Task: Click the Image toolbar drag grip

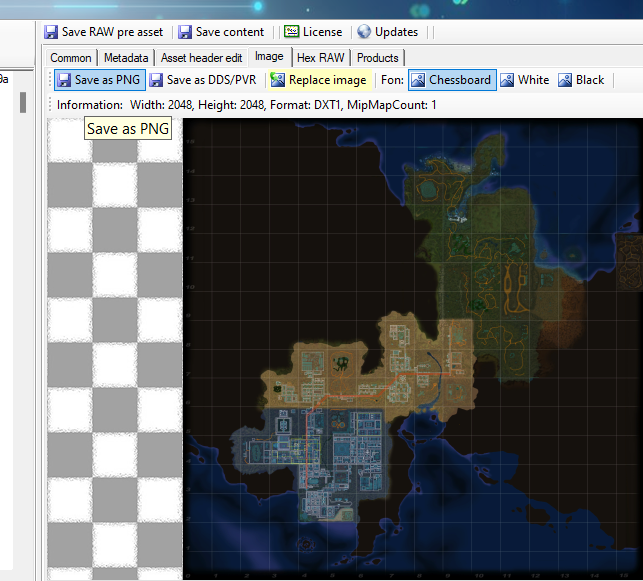Action: [50, 80]
